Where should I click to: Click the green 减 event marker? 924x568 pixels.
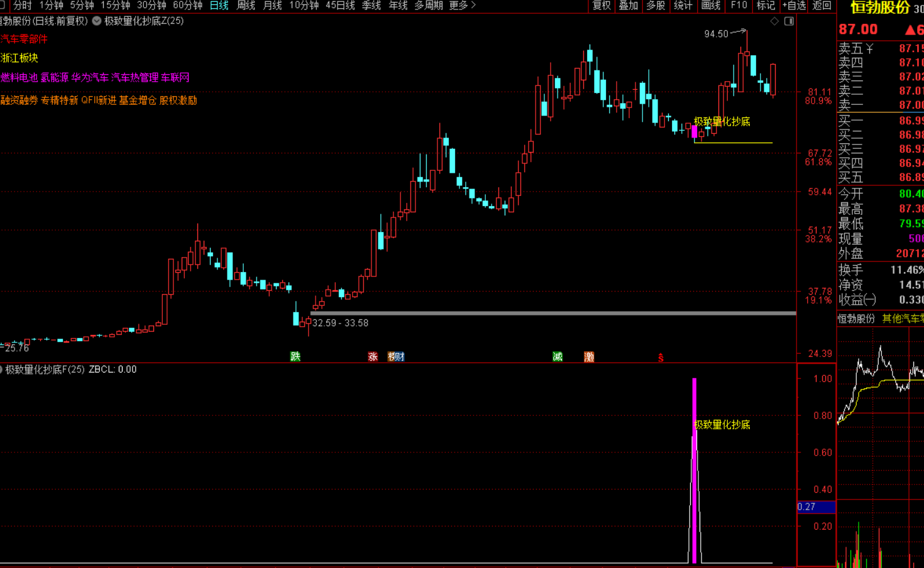(558, 357)
